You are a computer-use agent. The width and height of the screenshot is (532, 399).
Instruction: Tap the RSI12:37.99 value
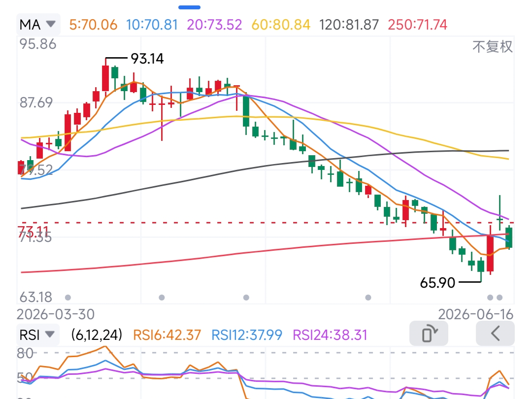pos(247,335)
